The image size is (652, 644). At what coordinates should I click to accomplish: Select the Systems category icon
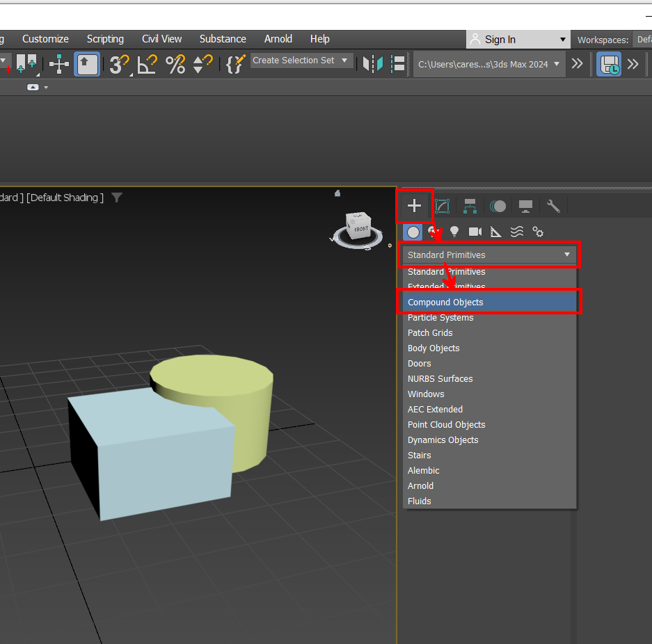[538, 232]
